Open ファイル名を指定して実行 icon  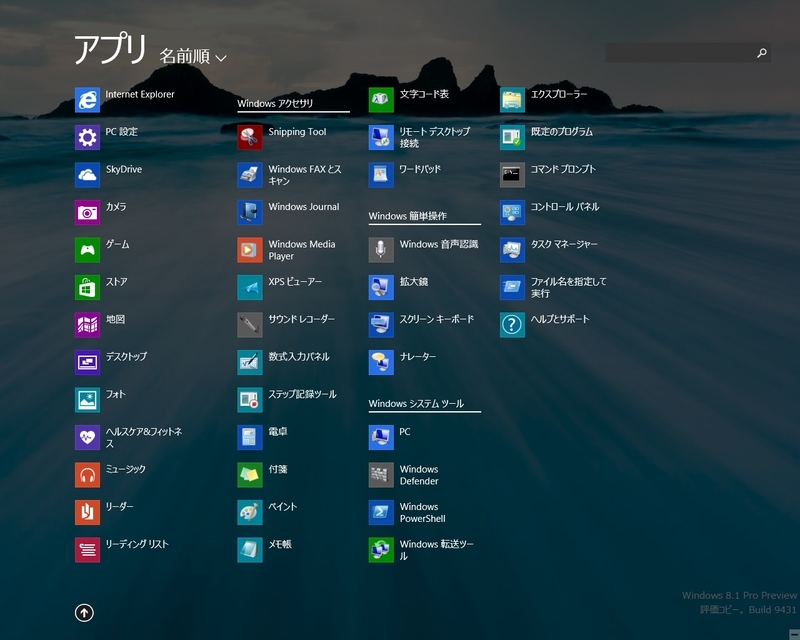tap(512, 287)
